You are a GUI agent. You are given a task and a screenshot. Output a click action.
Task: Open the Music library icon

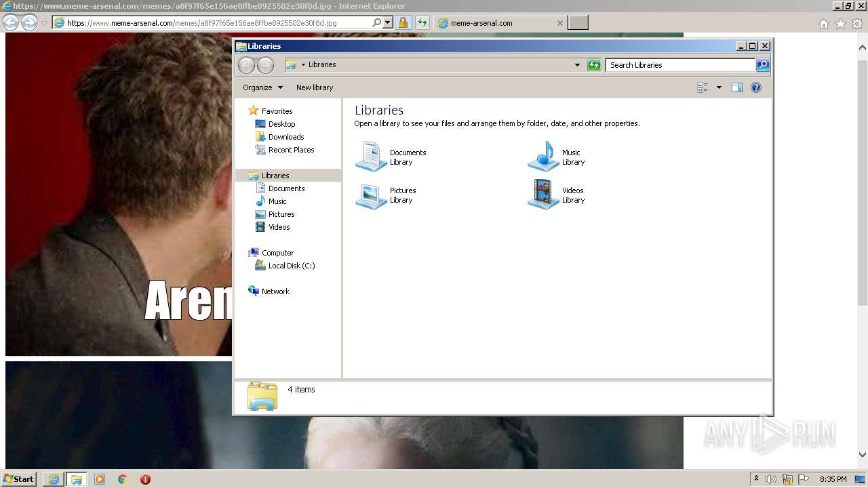tap(543, 157)
